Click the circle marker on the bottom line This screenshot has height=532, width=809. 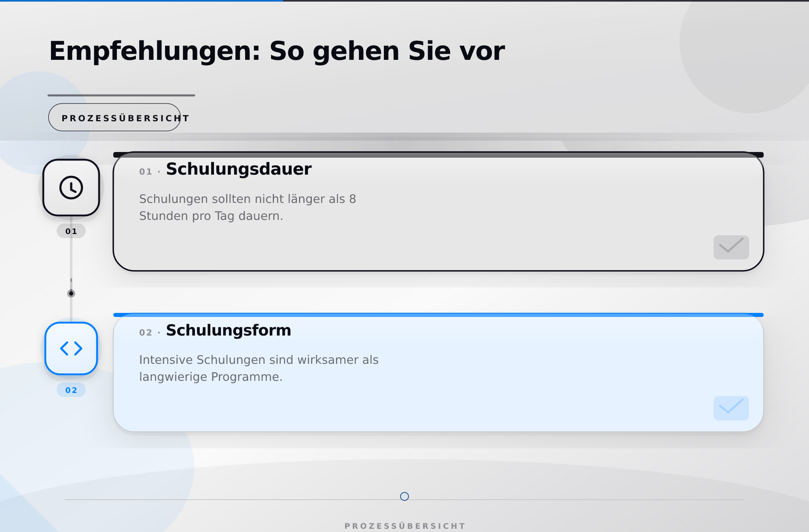pyautogui.click(x=404, y=496)
